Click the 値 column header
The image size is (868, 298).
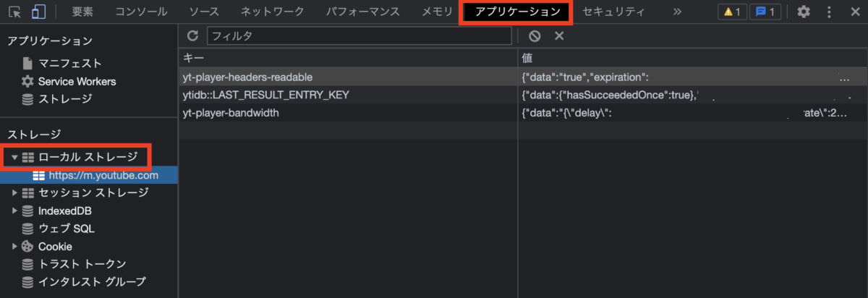coord(693,58)
